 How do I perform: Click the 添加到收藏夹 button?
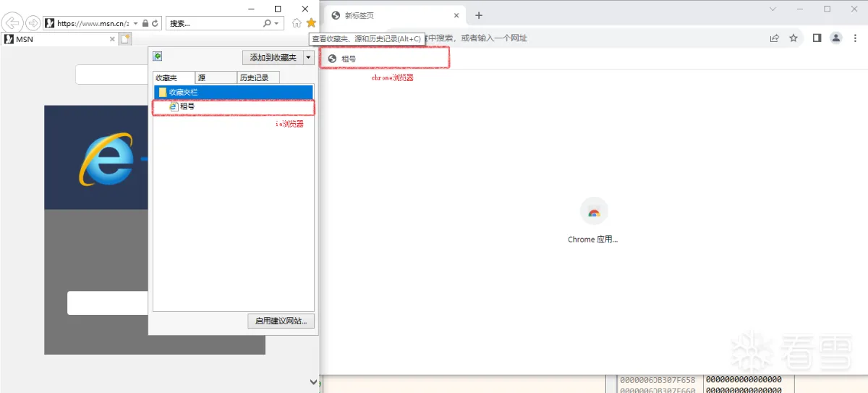point(273,57)
